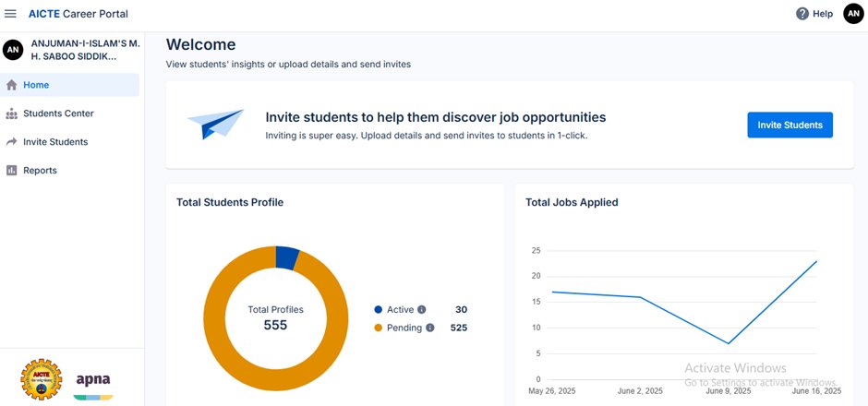Click the Home house icon
The width and height of the screenshot is (868, 406).
pyautogui.click(x=12, y=85)
